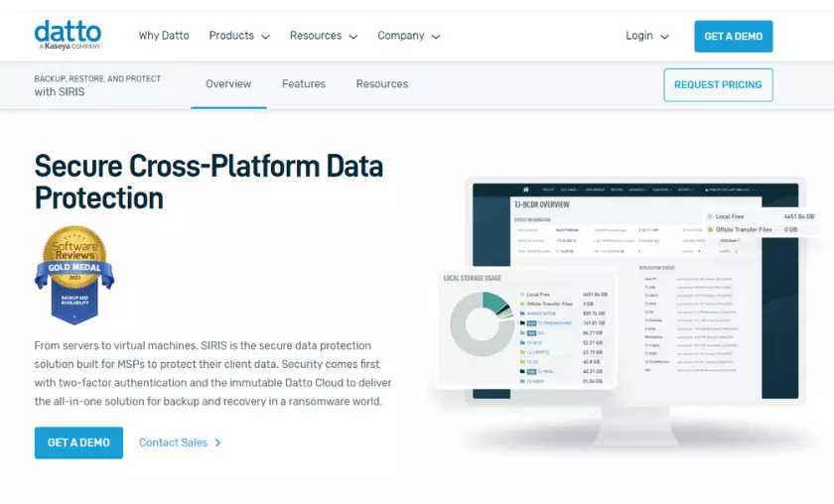Go to the Resources tab in the SIRIS sub-navigation
This screenshot has height=504, width=834.
click(382, 84)
